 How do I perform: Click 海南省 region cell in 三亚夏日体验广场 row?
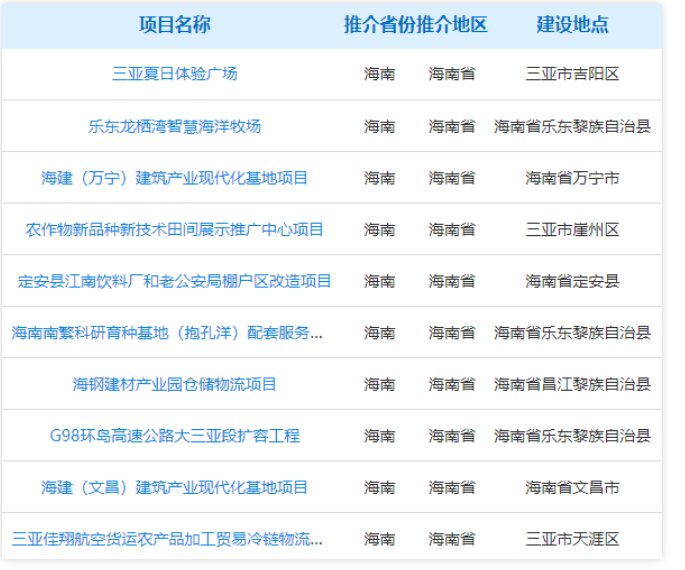(452, 74)
